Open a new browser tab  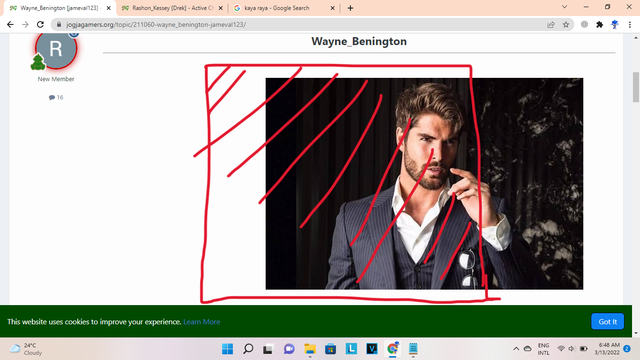350,8
